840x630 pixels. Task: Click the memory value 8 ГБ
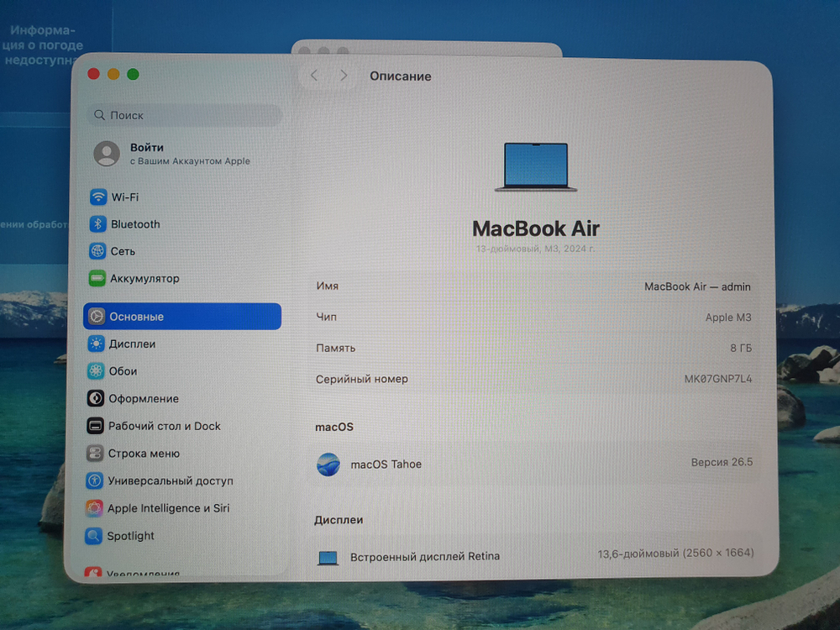tap(741, 349)
